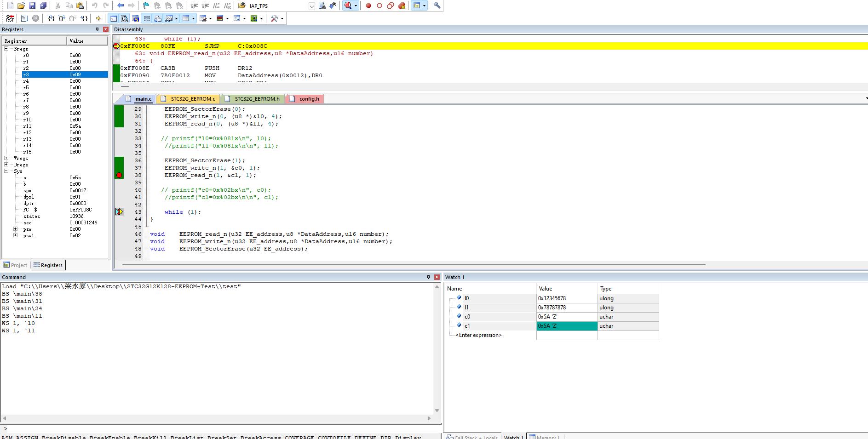This screenshot has height=439, width=868.
Task: Open Watch windows dropdown arrow
Action: point(176,18)
